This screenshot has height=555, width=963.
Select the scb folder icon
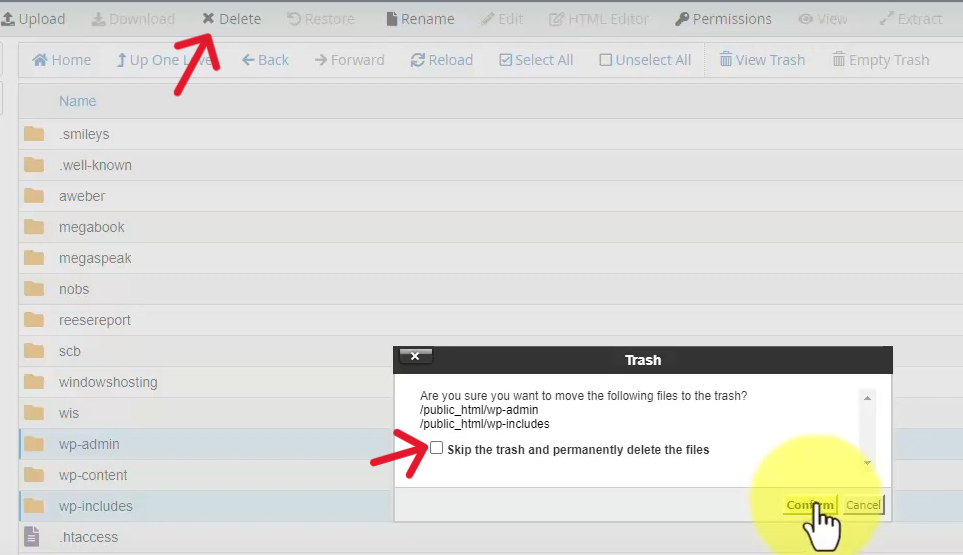pos(34,351)
